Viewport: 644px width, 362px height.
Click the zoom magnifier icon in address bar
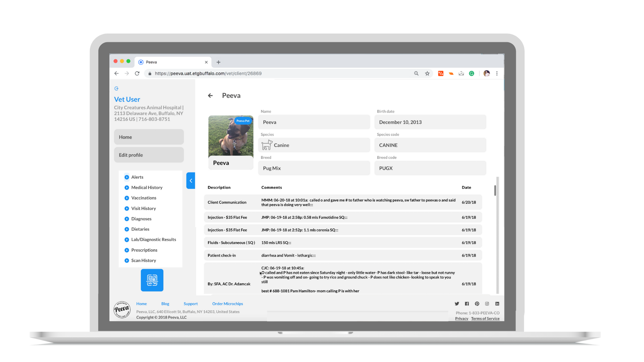416,73
